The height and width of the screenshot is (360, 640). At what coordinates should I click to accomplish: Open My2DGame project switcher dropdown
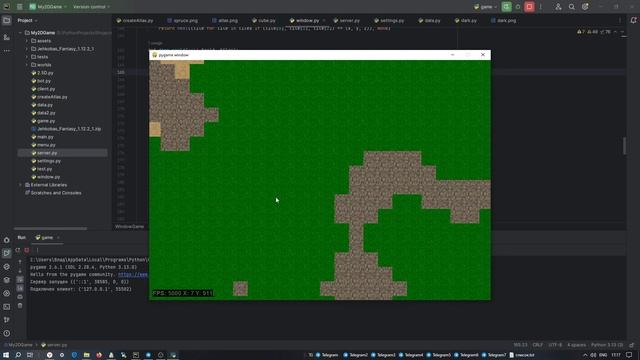(x=48, y=7)
